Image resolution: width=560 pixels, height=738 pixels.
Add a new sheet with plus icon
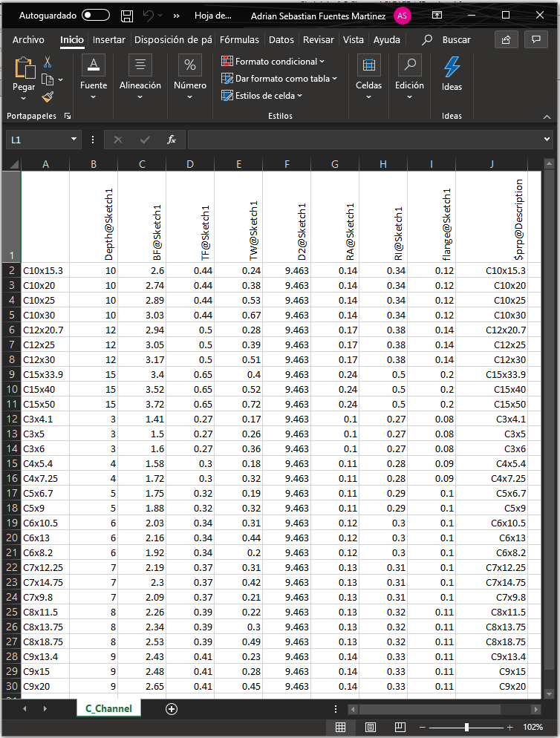click(172, 709)
